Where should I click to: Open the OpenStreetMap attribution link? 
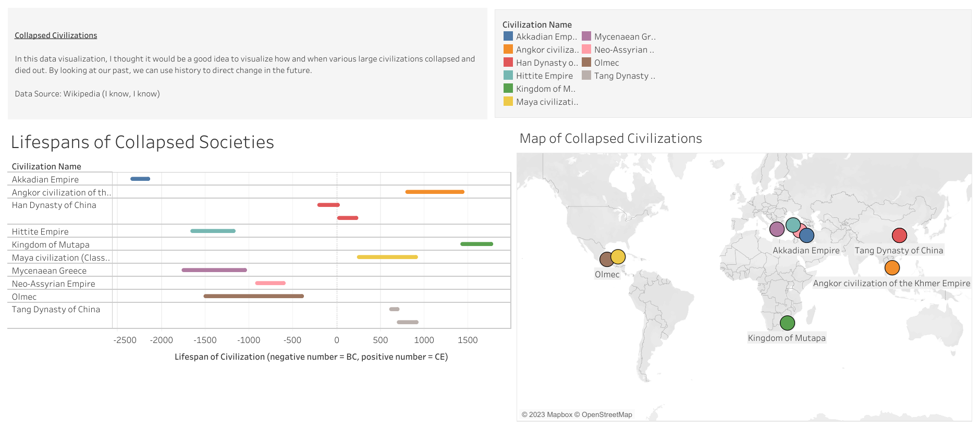[606, 415]
